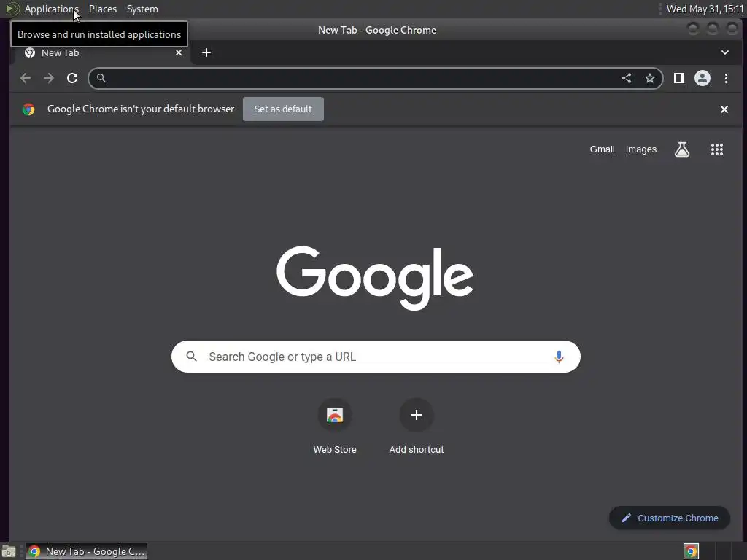The image size is (747, 560).
Task: Expand the tab search dropdown arrow
Action: tap(724, 52)
